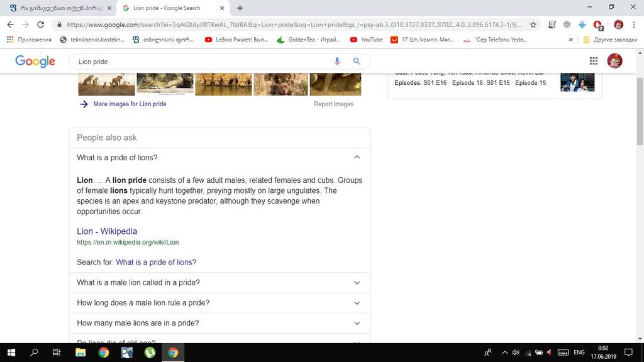644x362 pixels.
Task: Show more bookmarks with double chevron
Action: 570,40
